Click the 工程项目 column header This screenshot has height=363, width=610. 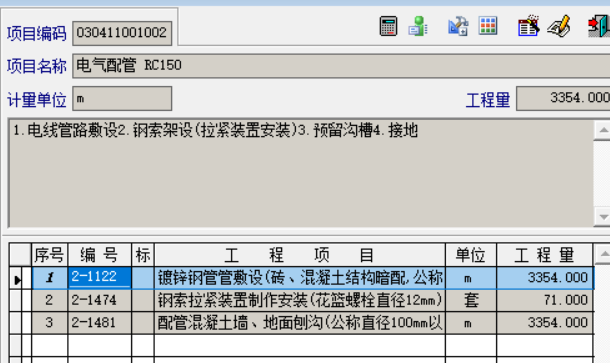click(300, 255)
